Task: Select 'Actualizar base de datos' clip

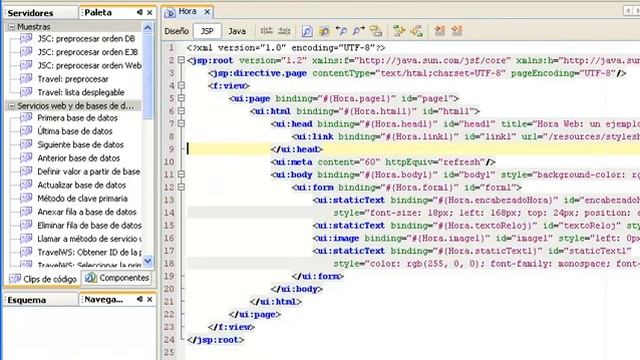Action: (82, 185)
